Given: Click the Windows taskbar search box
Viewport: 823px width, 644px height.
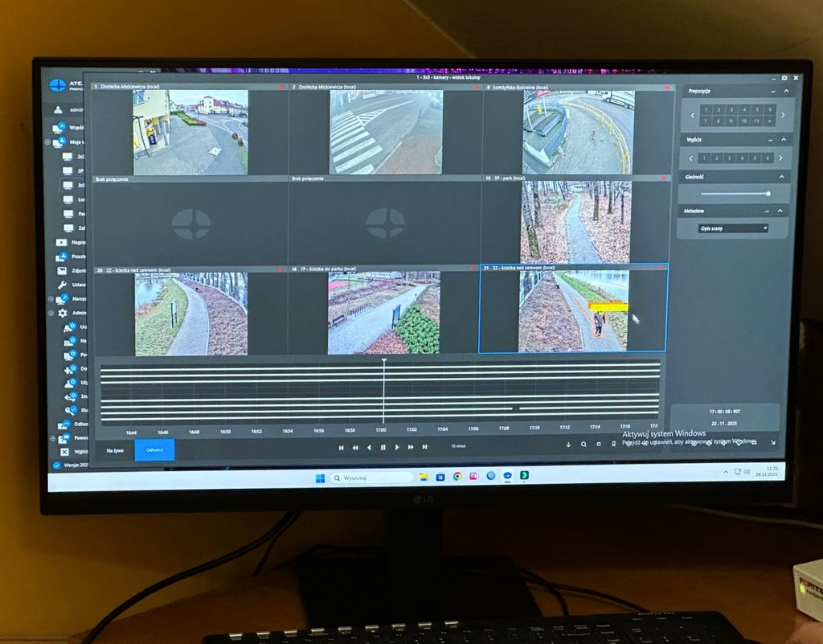Looking at the screenshot, I should pyautogui.click(x=372, y=478).
